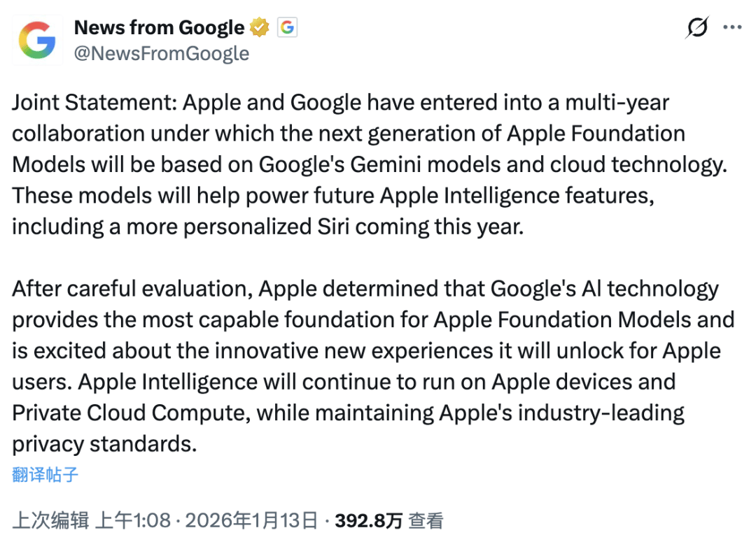The width and height of the screenshot is (756, 542).
Task: Open the Google profile avatar
Action: (x=37, y=40)
